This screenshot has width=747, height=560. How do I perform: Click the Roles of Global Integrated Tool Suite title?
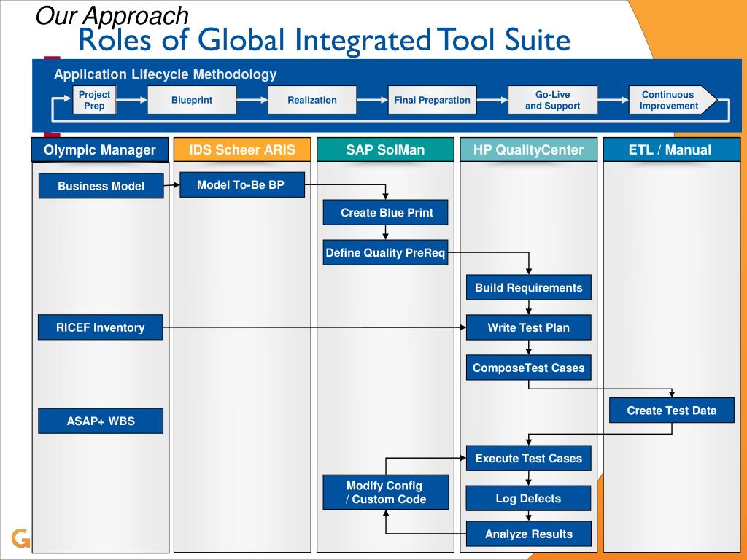coord(324,40)
